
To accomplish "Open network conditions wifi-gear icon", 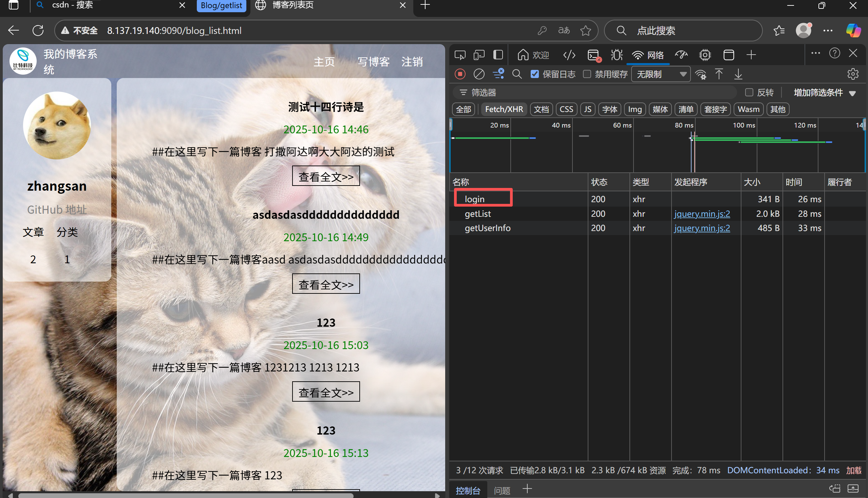I will [x=700, y=74].
